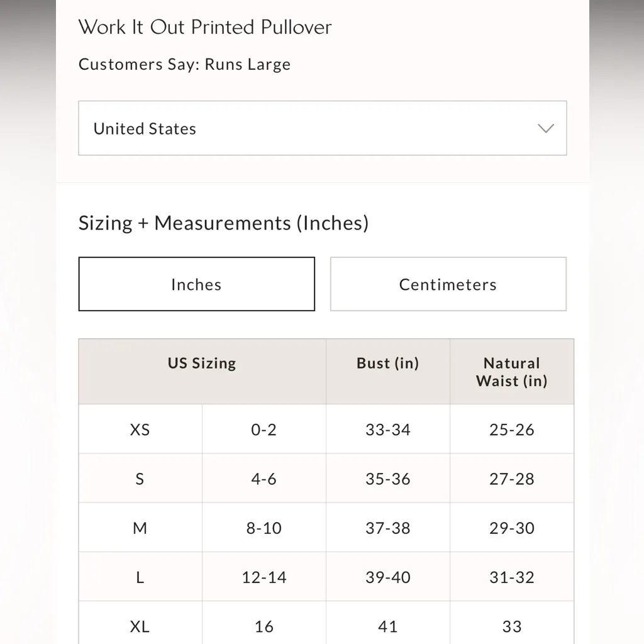Viewport: 644px width, 644px height.
Task: Click the 39-40 bust measurement cell
Action: pos(387,577)
